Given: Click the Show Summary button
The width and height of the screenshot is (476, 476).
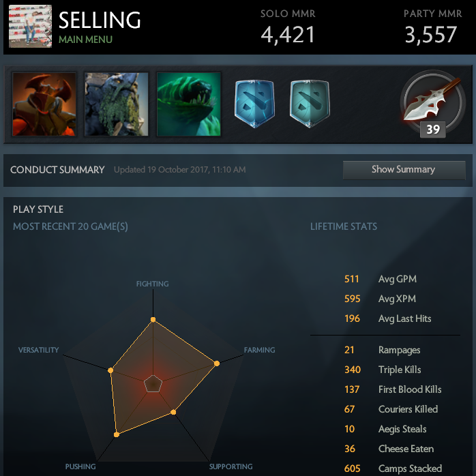Looking at the screenshot, I should (x=404, y=170).
